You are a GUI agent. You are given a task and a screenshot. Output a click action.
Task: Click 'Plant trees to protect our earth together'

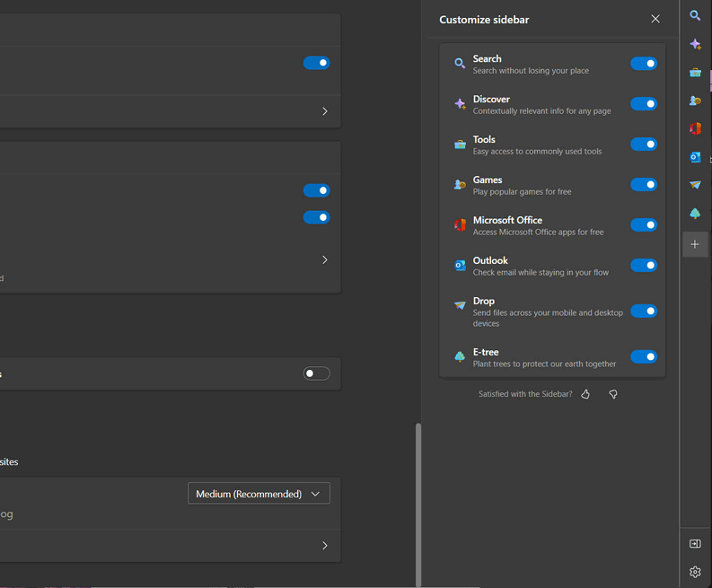tap(544, 364)
